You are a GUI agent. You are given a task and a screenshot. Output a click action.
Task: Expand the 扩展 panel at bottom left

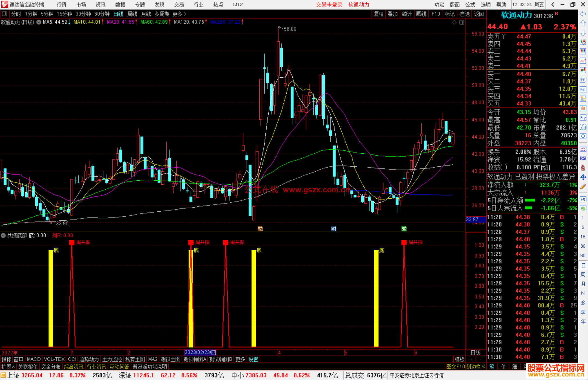[x=8, y=367]
